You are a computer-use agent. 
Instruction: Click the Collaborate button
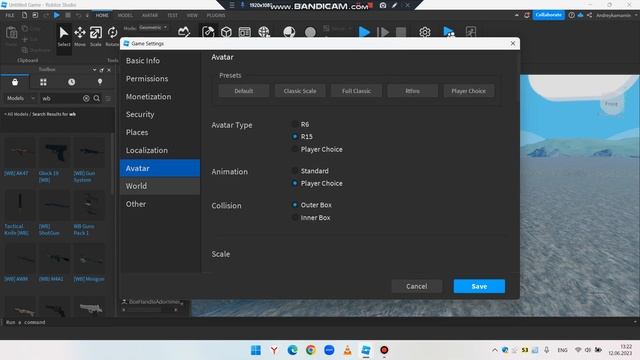click(548, 15)
